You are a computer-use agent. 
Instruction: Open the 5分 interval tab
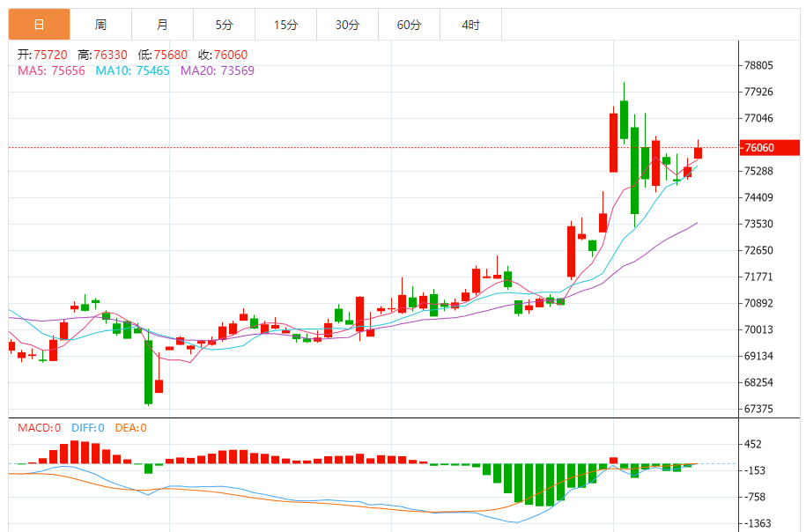click(x=224, y=24)
